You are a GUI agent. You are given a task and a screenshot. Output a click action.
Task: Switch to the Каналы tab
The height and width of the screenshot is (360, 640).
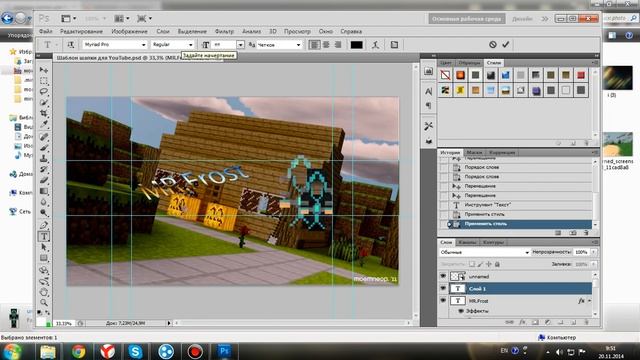467,242
